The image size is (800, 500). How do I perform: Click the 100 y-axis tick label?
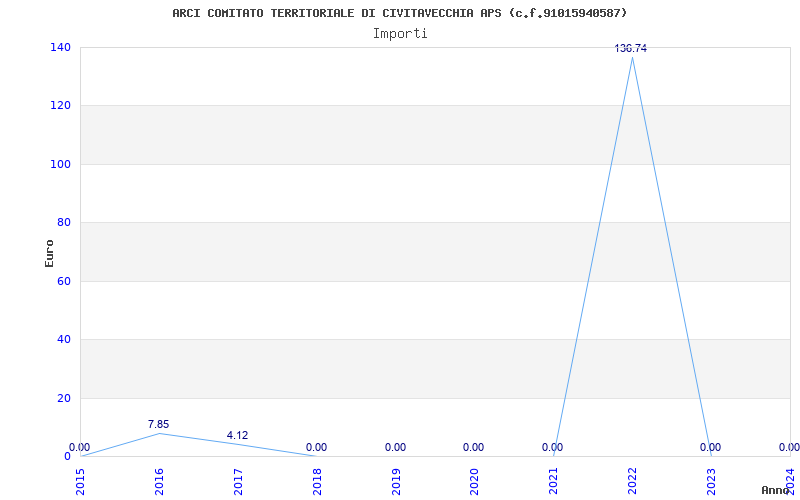[60, 164]
